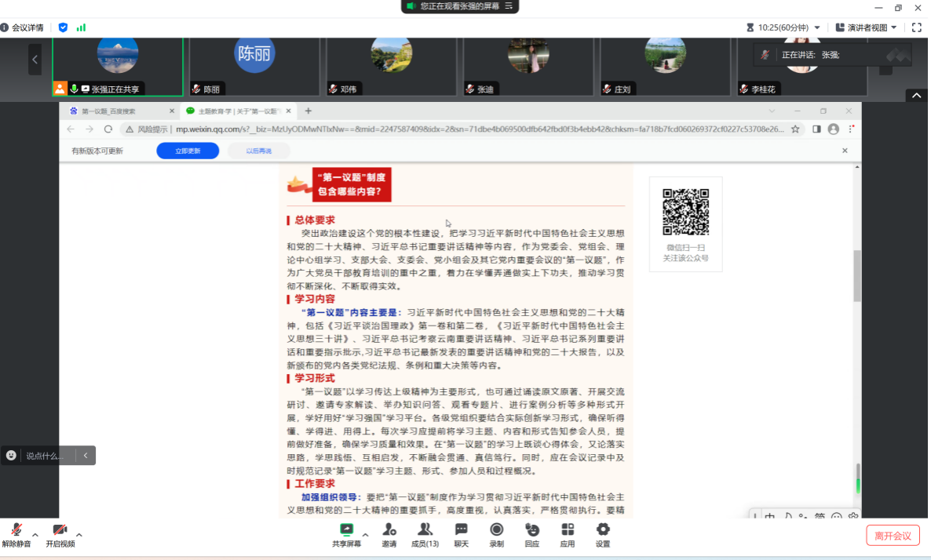The height and width of the screenshot is (560, 931).
Task: Open the 回应 reactions menu
Action: pos(532,535)
